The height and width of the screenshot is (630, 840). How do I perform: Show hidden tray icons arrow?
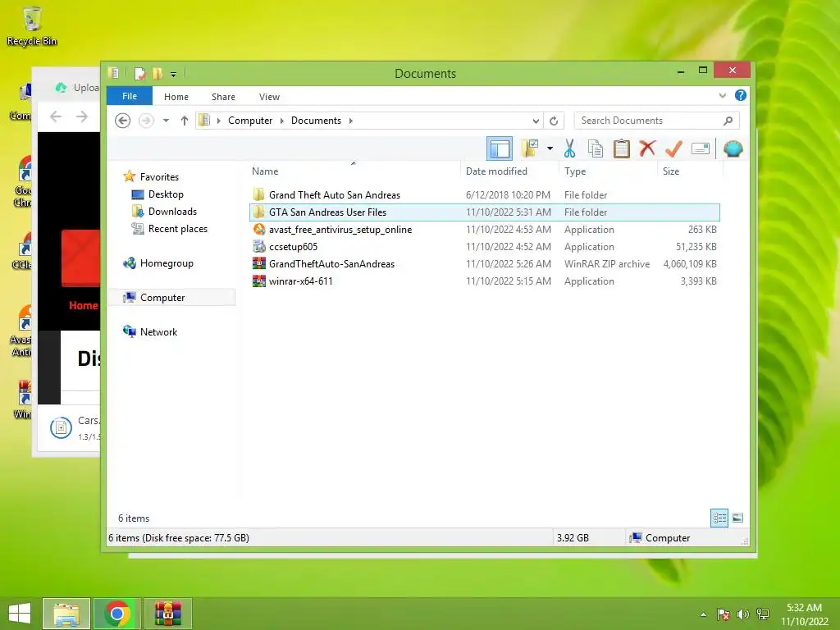(703, 614)
